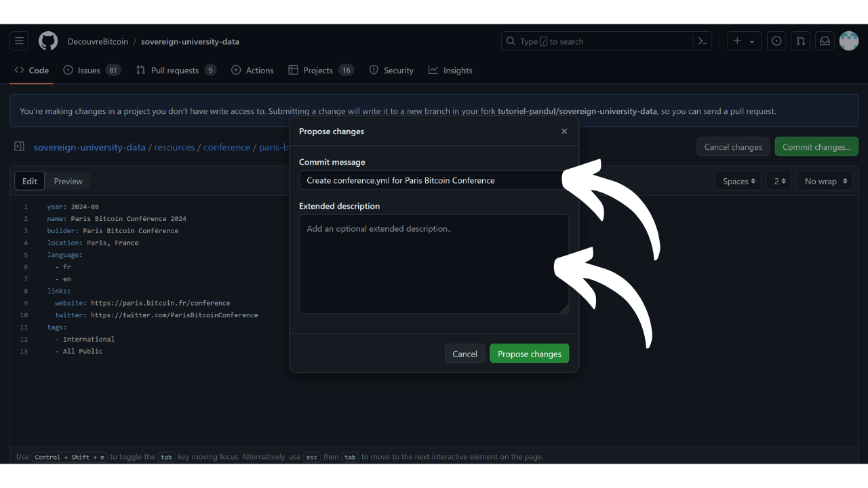Click the 'Control + Shift + m' shortcut hint
The image size is (868, 488).
(70, 457)
